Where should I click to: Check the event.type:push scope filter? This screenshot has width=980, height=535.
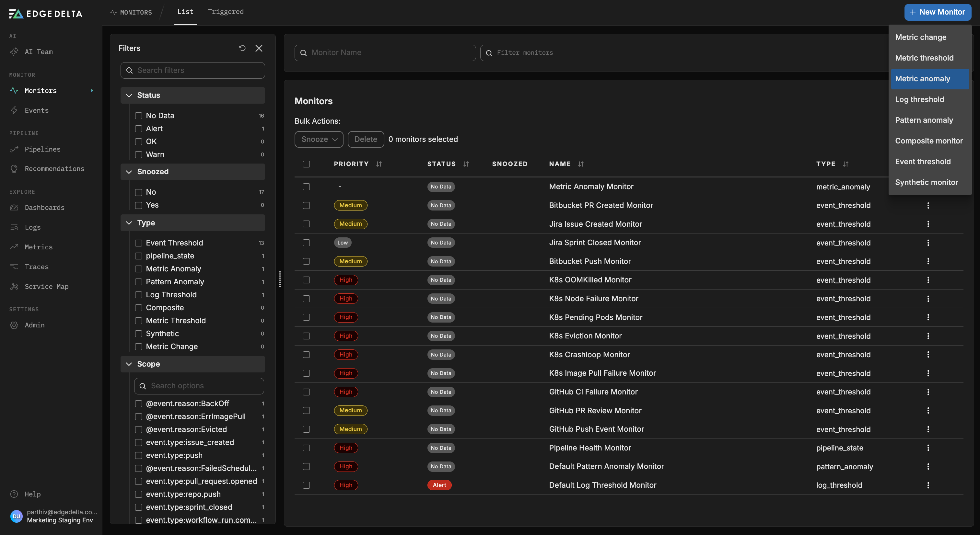(x=138, y=456)
